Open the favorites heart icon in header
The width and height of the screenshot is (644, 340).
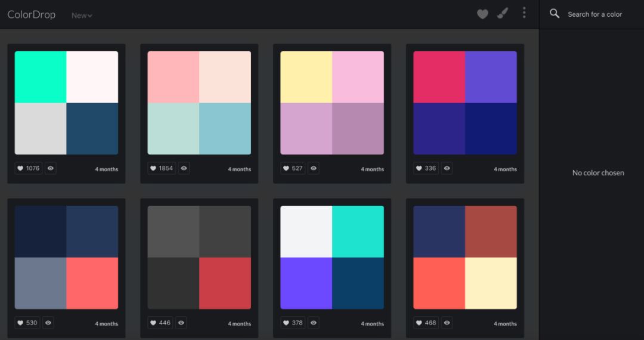(x=482, y=14)
